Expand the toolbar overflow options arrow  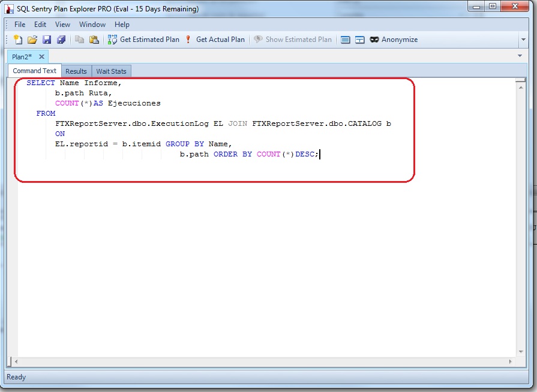[523, 40]
